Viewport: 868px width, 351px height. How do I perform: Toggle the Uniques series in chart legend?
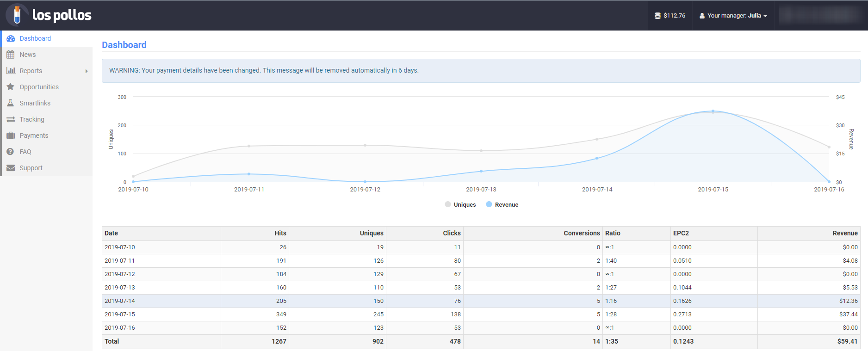460,204
